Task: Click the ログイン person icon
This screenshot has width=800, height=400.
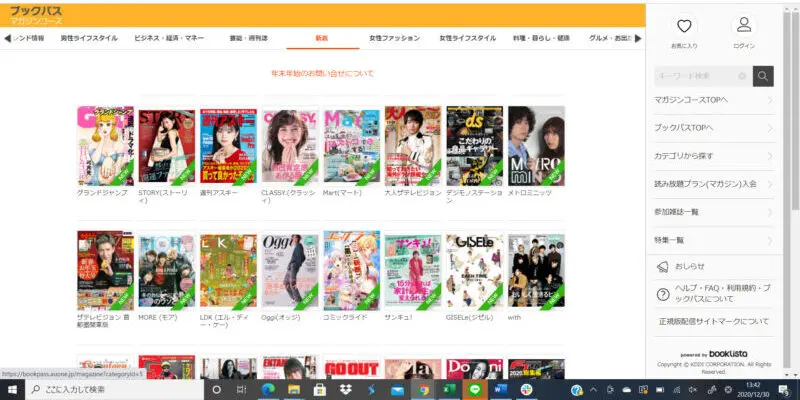Action: (744, 25)
